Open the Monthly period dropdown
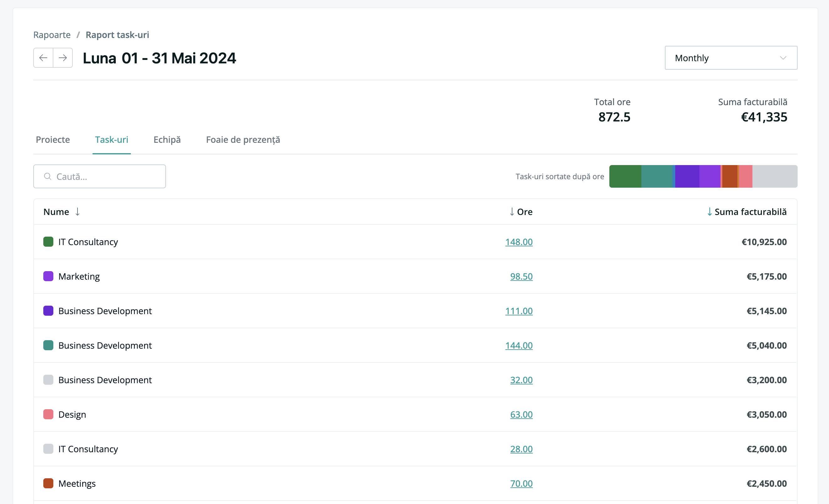Image resolution: width=829 pixels, height=504 pixels. 731,58
